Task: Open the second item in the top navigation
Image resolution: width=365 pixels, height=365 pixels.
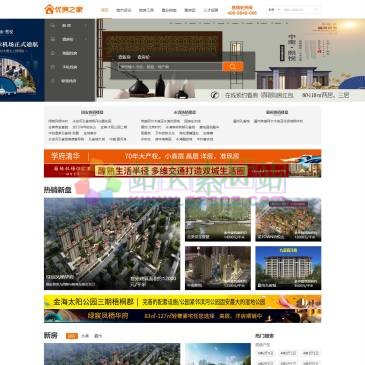Action: 124,10
